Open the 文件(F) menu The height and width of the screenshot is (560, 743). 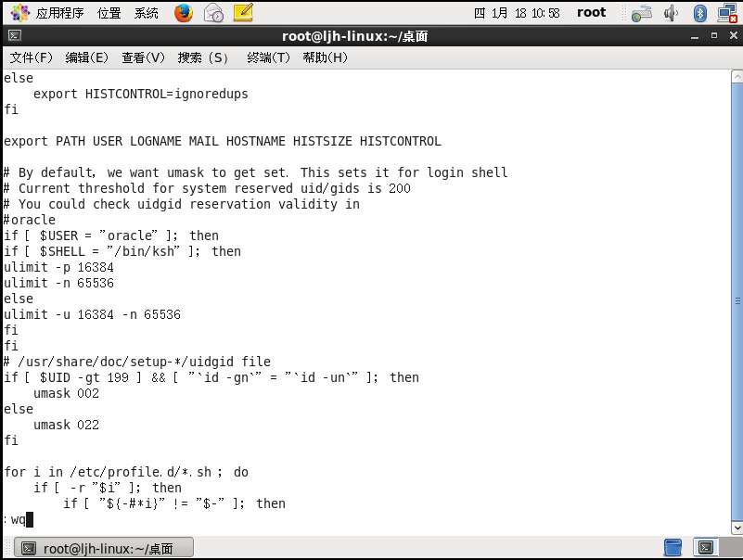click(31, 57)
